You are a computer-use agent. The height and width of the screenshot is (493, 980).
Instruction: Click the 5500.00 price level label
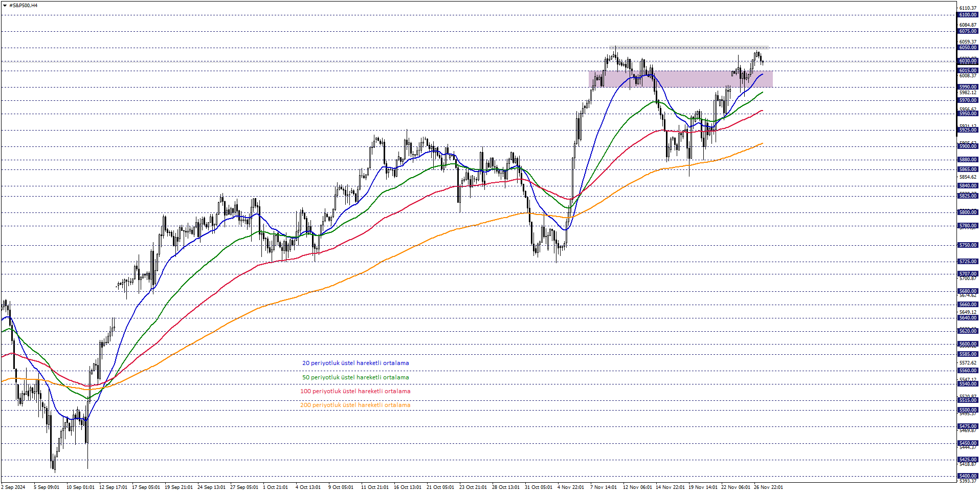[968, 410]
